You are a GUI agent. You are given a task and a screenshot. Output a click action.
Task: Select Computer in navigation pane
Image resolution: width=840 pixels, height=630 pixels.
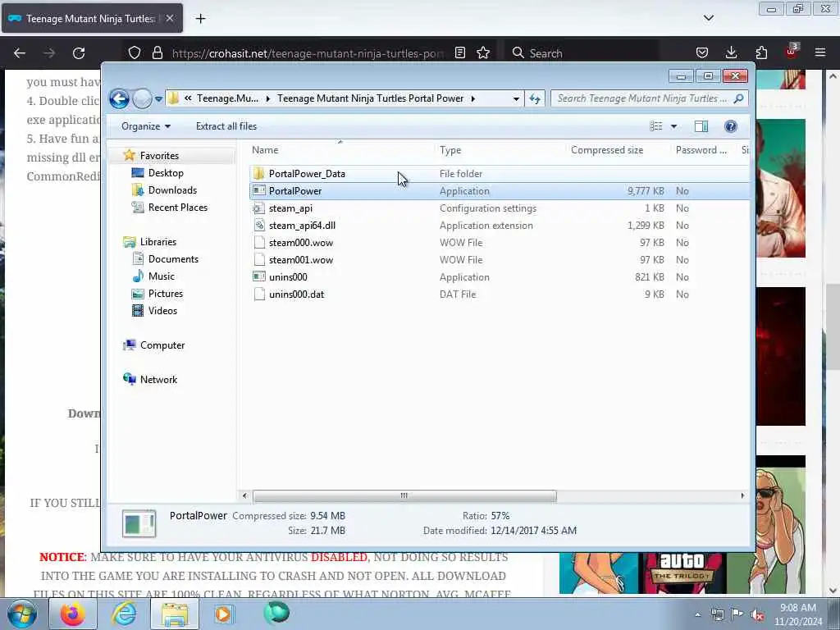pyautogui.click(x=162, y=345)
